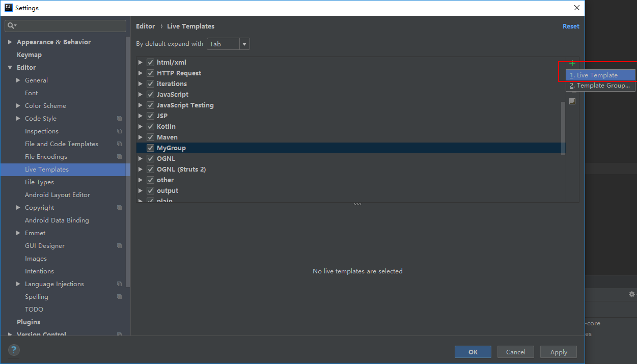Screen dimensions: 637x364
Task: Click the project icon next to File and Code Templates
Action: coord(119,144)
